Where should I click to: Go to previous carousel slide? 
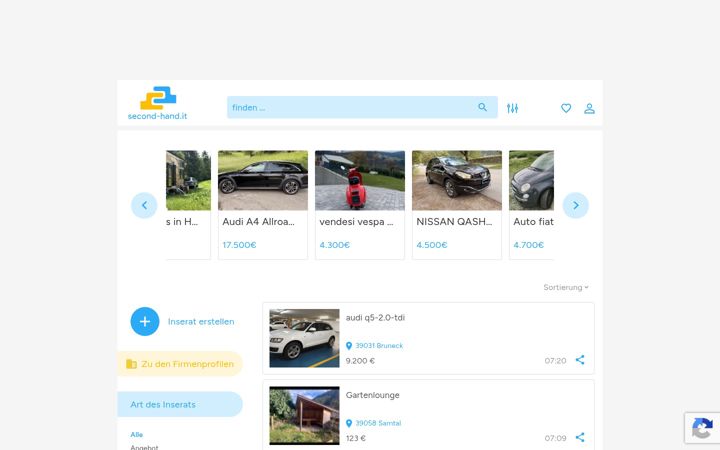click(144, 205)
